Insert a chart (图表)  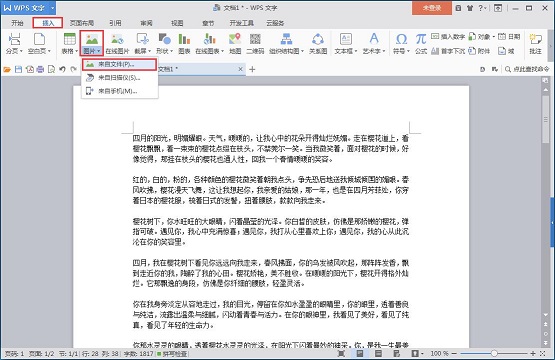coord(184,44)
